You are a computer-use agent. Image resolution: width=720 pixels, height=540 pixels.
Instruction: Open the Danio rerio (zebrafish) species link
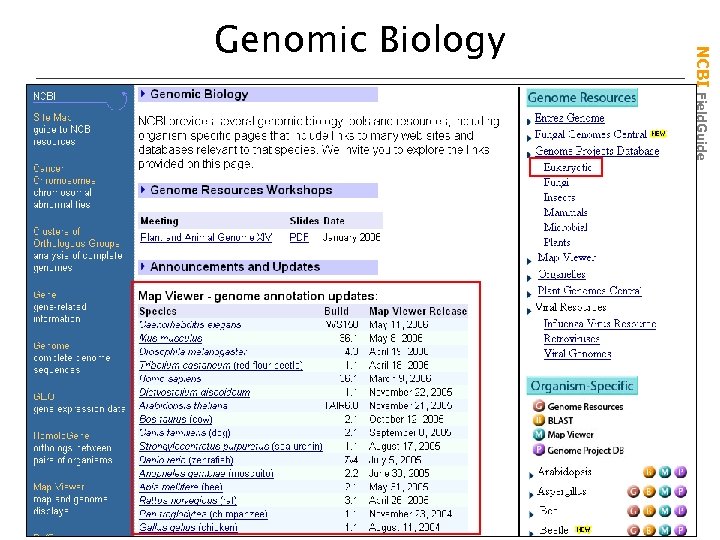[186, 460]
